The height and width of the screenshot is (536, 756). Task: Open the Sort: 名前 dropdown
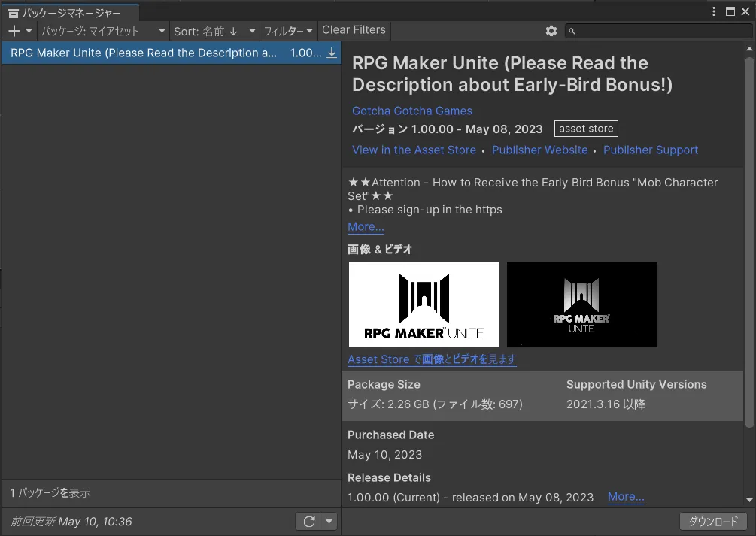click(x=213, y=31)
